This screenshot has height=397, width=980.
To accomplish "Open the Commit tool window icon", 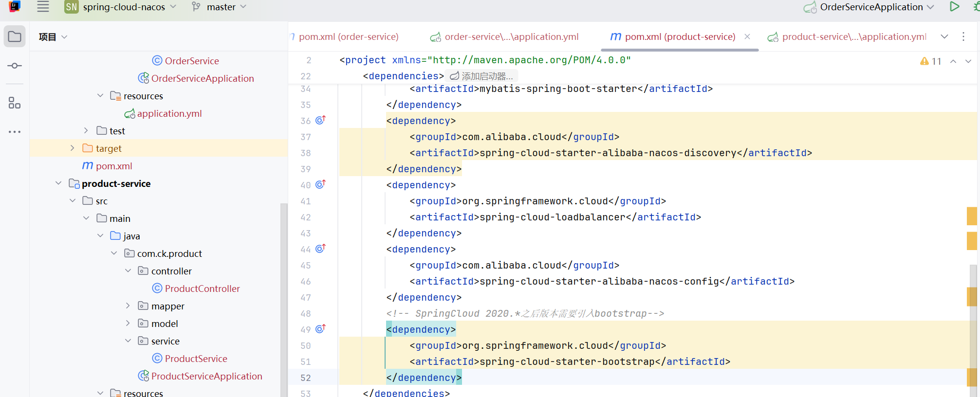I will click(15, 66).
